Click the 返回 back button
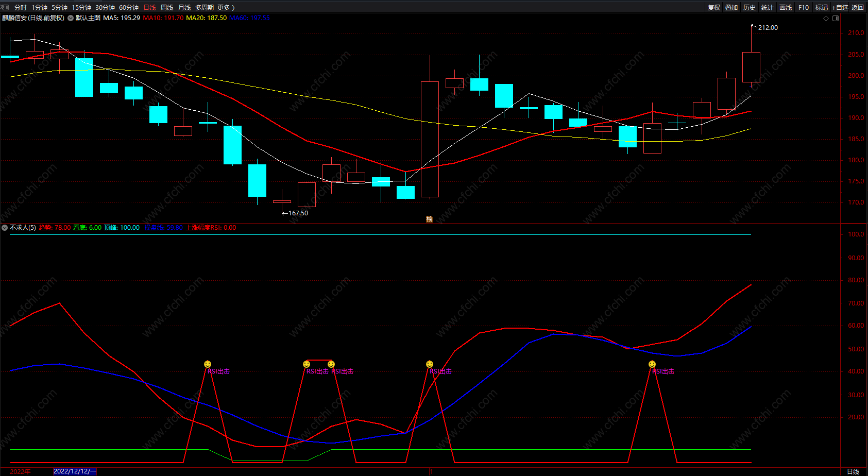 tap(858, 8)
